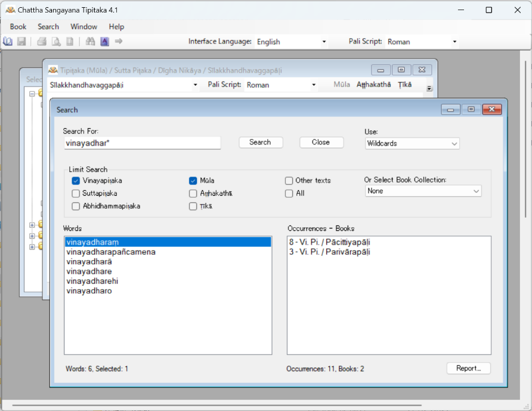Open the Interface Language dropdown
Screen dimensions: 532x411
coord(324,42)
